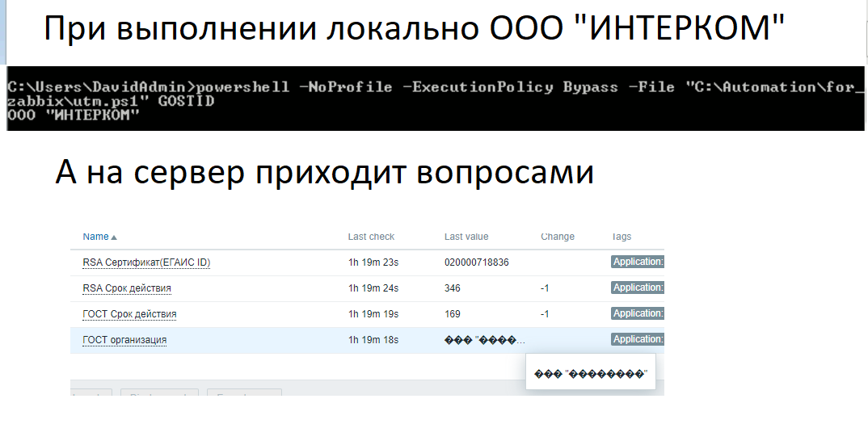Click the last check time 1h 19m 19s
The height and width of the screenshot is (424, 868).
click(x=373, y=314)
